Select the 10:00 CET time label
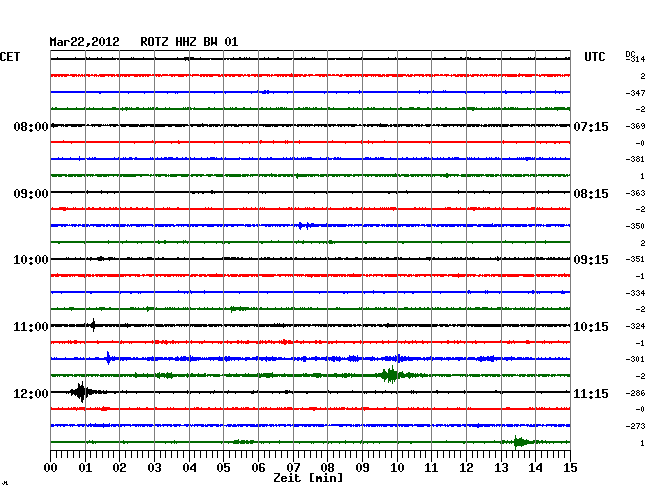The height and width of the screenshot is (494, 650). [x=31, y=260]
